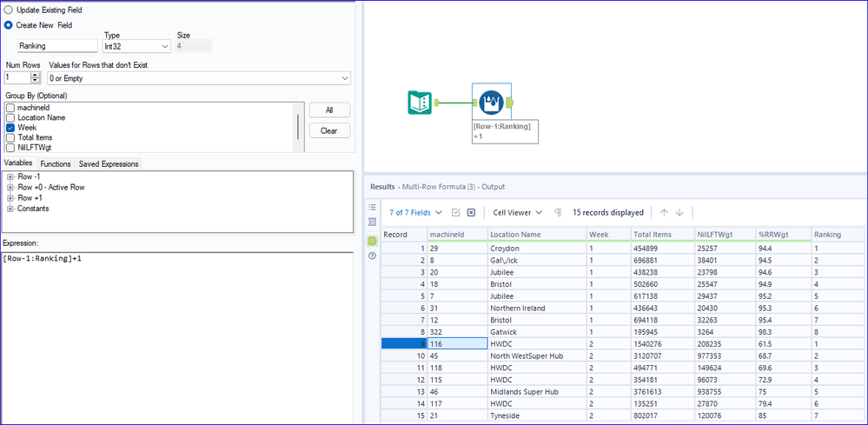Click the tool annotation [Row-1:Ranking] +1
Image resolution: width=868 pixels, height=425 pixels.
tap(505, 131)
